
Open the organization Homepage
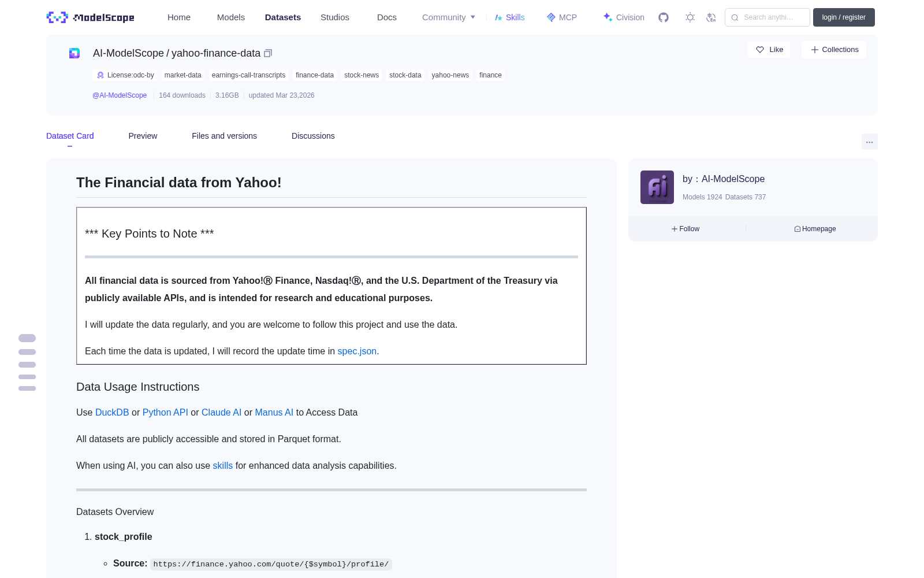(x=815, y=229)
